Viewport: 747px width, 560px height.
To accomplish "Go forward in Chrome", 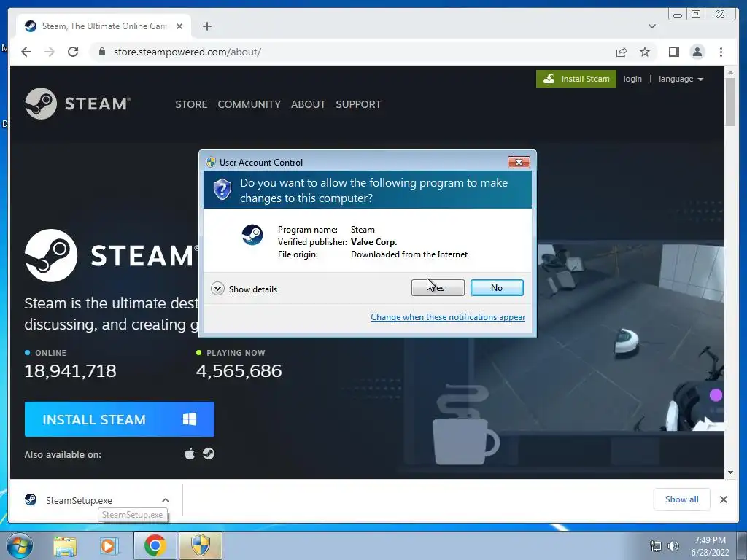I will (50, 52).
